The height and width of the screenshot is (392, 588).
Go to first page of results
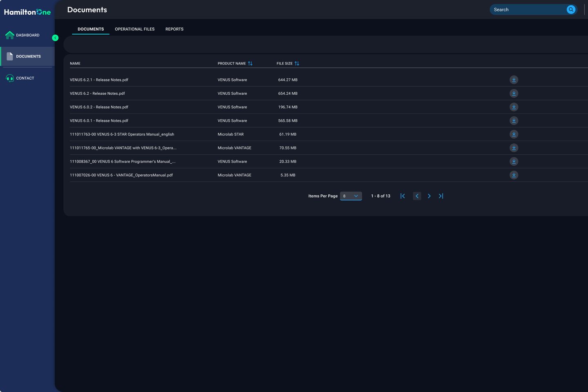click(403, 196)
